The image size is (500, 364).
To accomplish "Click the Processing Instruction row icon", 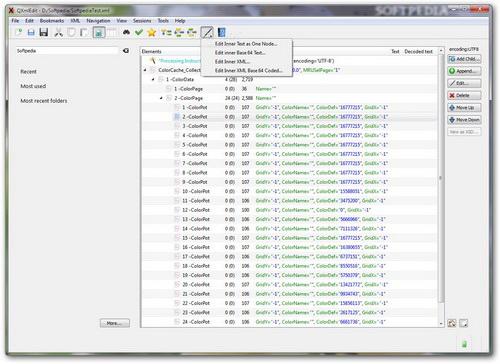I will click(x=153, y=61).
